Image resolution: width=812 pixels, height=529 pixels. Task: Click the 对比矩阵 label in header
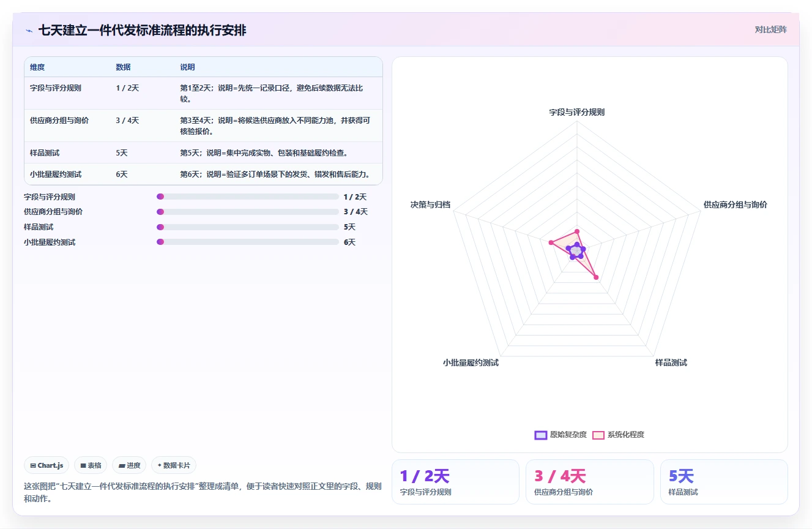click(x=770, y=29)
